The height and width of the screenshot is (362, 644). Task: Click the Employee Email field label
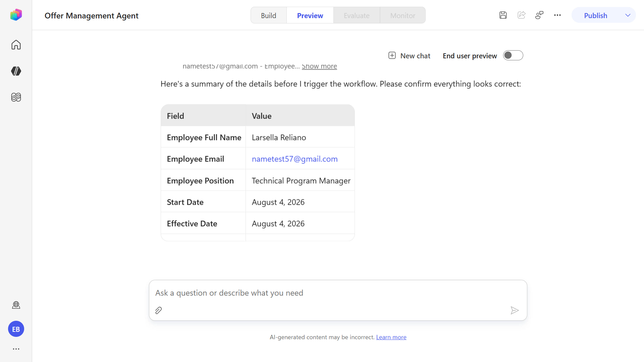195,159
